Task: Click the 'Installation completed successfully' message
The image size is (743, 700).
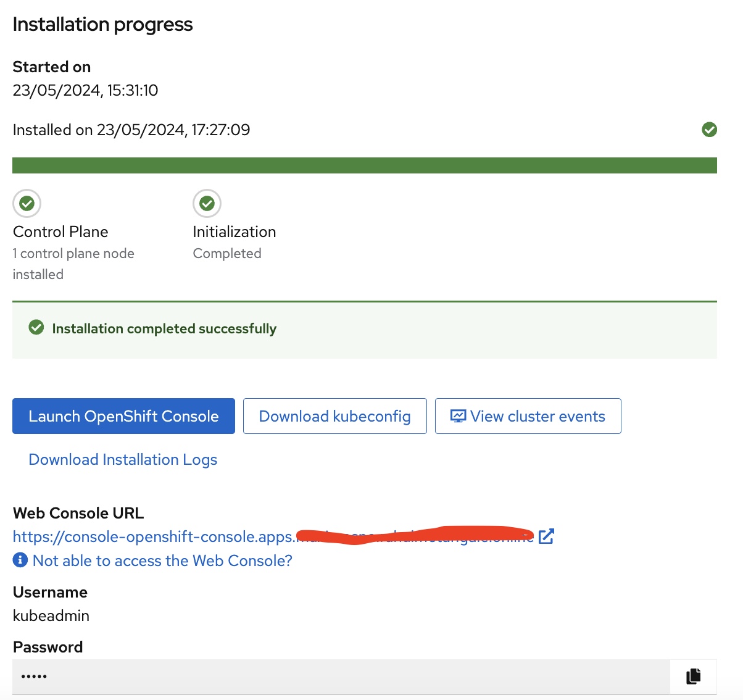Action: [x=164, y=328]
